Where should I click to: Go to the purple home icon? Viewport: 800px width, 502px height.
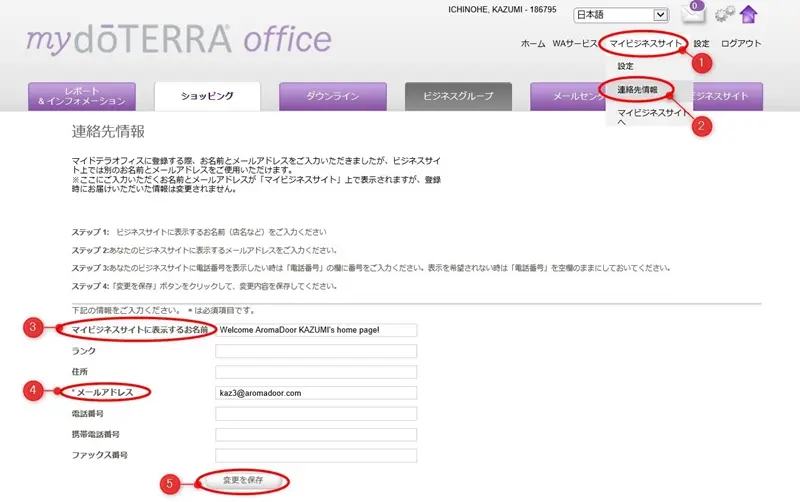point(748,14)
